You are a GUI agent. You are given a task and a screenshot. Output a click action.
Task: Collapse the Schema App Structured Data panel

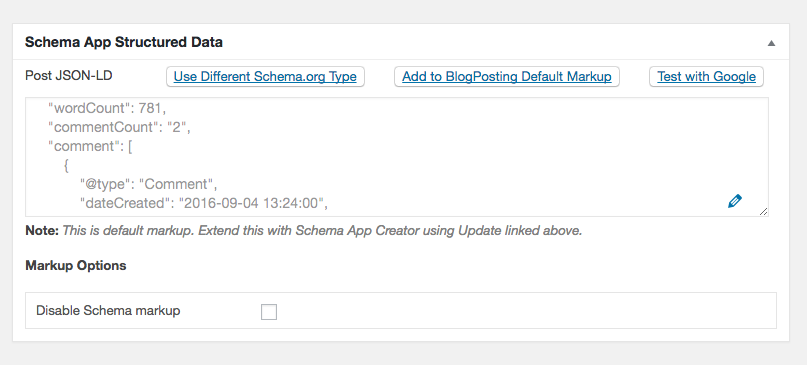click(x=771, y=43)
